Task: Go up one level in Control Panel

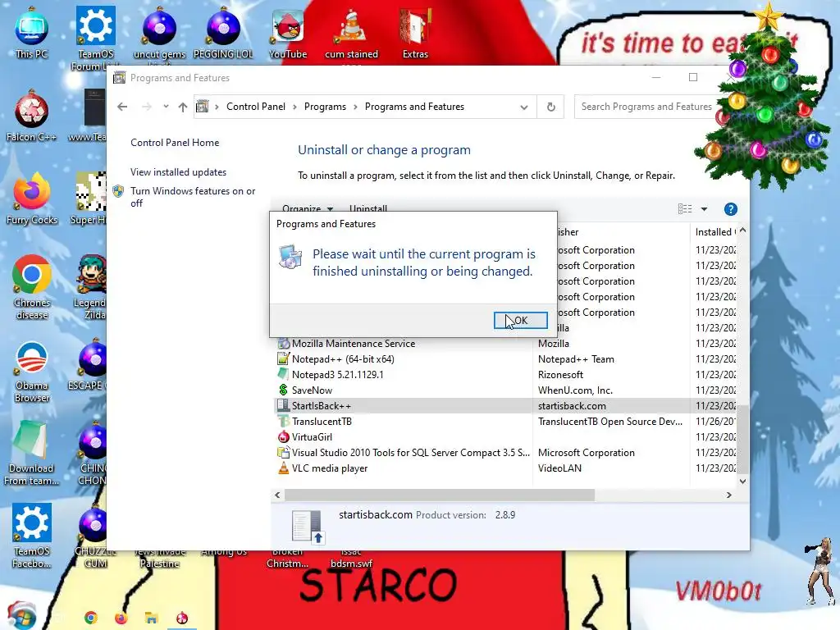Action: pos(183,107)
